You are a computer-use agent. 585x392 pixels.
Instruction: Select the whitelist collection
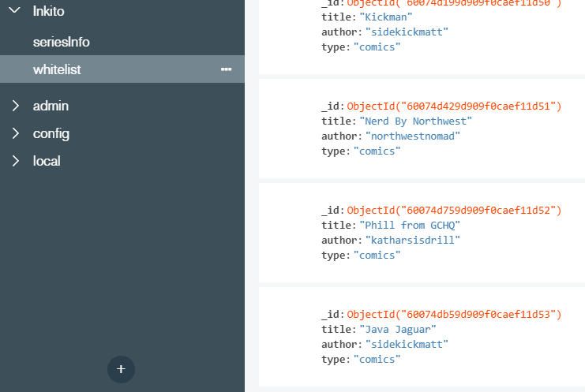122,69
